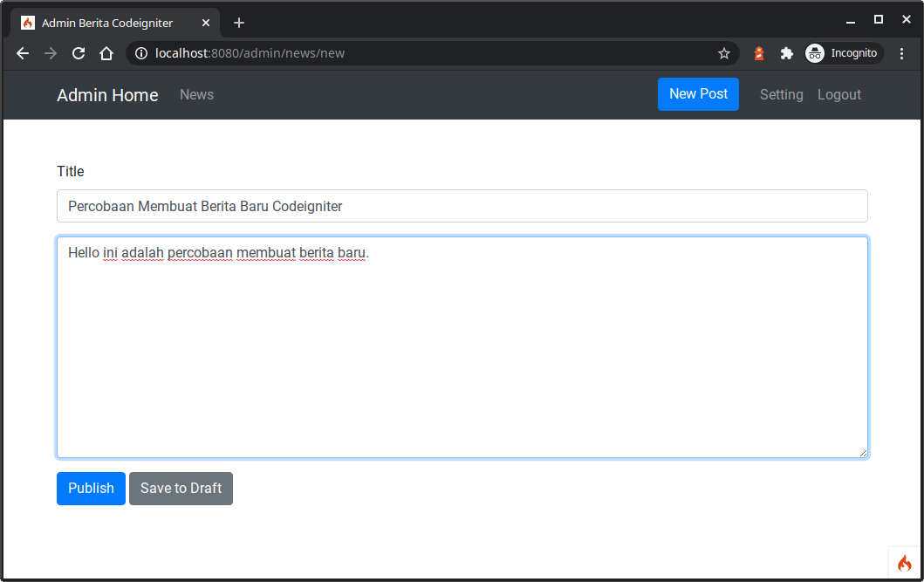
Task: Click into the Title input field
Action: click(x=462, y=206)
